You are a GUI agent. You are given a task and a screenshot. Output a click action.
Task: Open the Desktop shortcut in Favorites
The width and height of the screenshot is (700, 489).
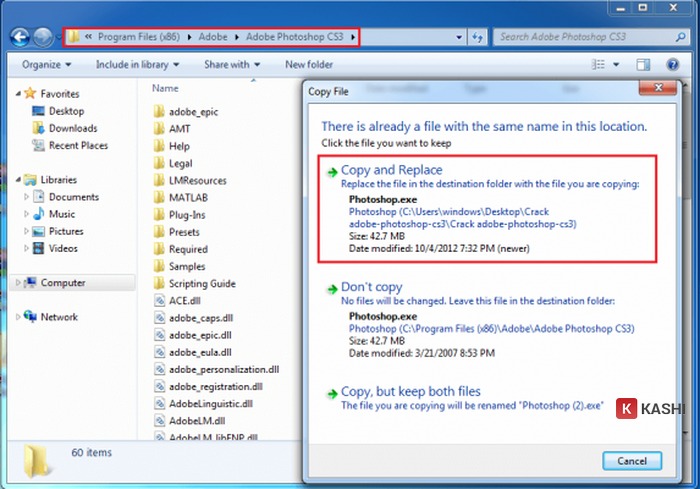pyautogui.click(x=66, y=111)
